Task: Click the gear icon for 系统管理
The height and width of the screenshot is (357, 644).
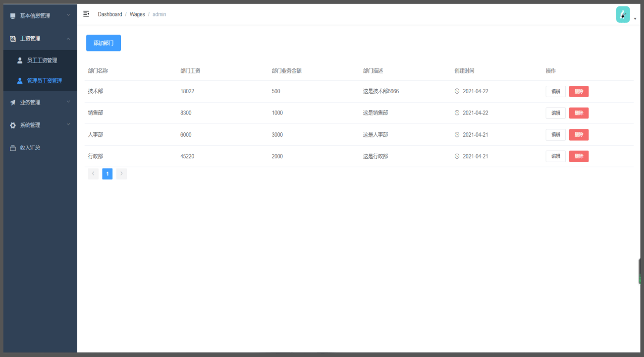Action: pos(13,125)
